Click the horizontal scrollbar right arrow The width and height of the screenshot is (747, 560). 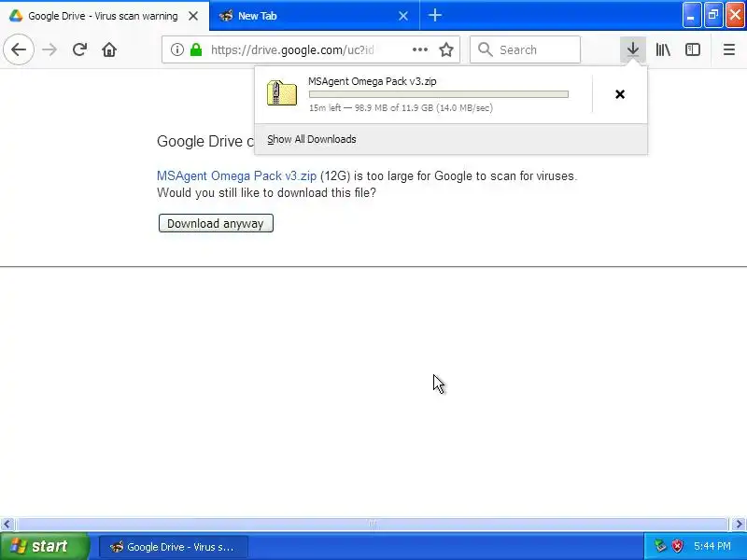739,524
